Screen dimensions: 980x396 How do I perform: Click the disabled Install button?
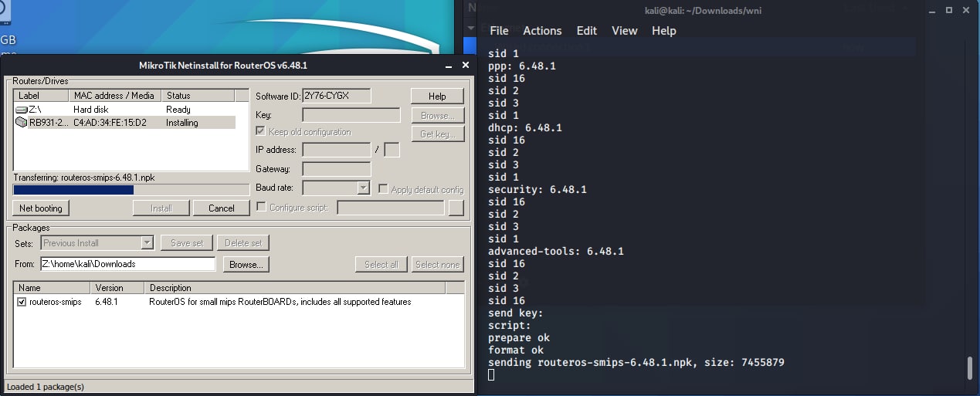coord(161,208)
